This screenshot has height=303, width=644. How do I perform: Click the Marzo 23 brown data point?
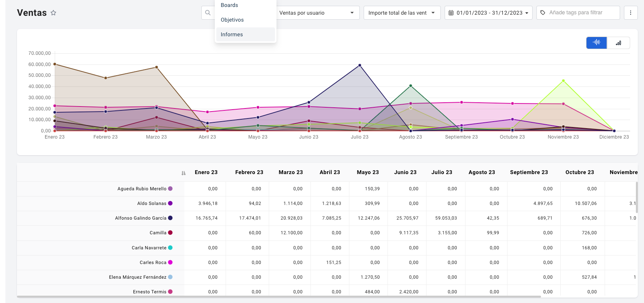coord(157,67)
